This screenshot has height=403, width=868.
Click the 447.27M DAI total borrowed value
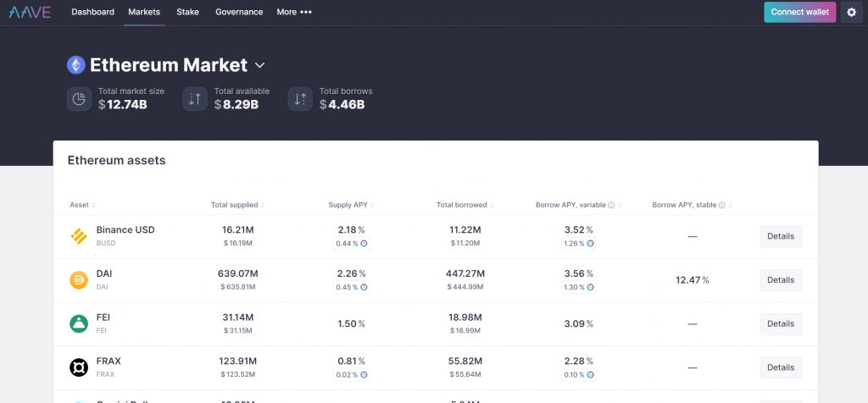coord(465,273)
